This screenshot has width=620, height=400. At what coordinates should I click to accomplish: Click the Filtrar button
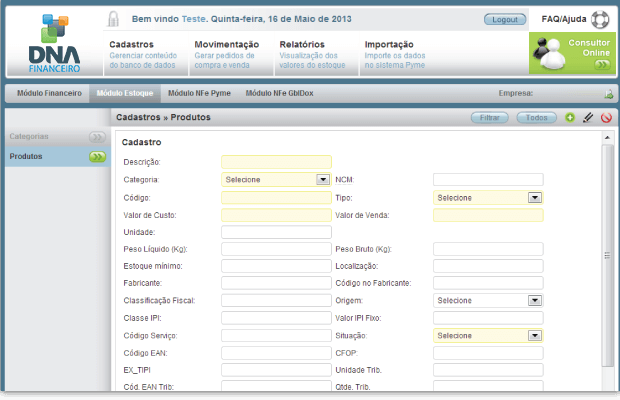pyautogui.click(x=490, y=118)
